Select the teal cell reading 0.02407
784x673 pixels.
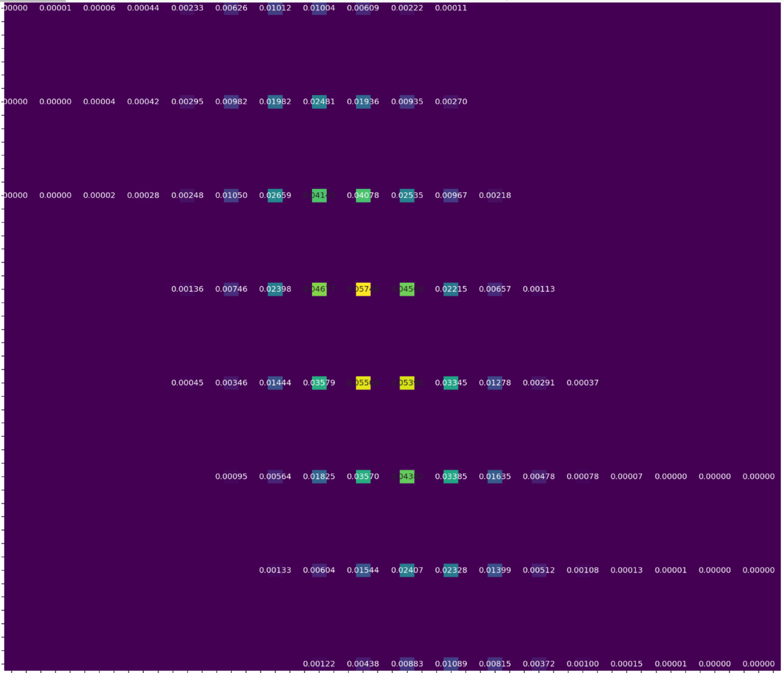(407, 570)
